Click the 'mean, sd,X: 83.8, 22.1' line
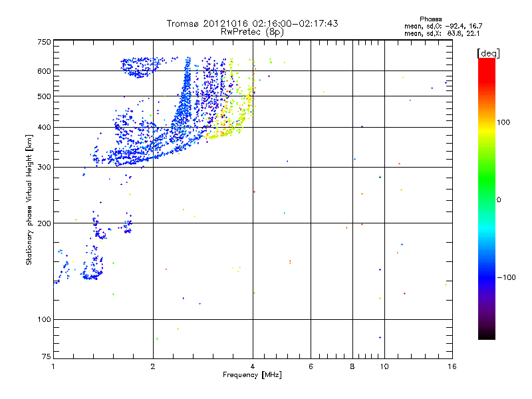The image size is (532, 399). [x=442, y=34]
